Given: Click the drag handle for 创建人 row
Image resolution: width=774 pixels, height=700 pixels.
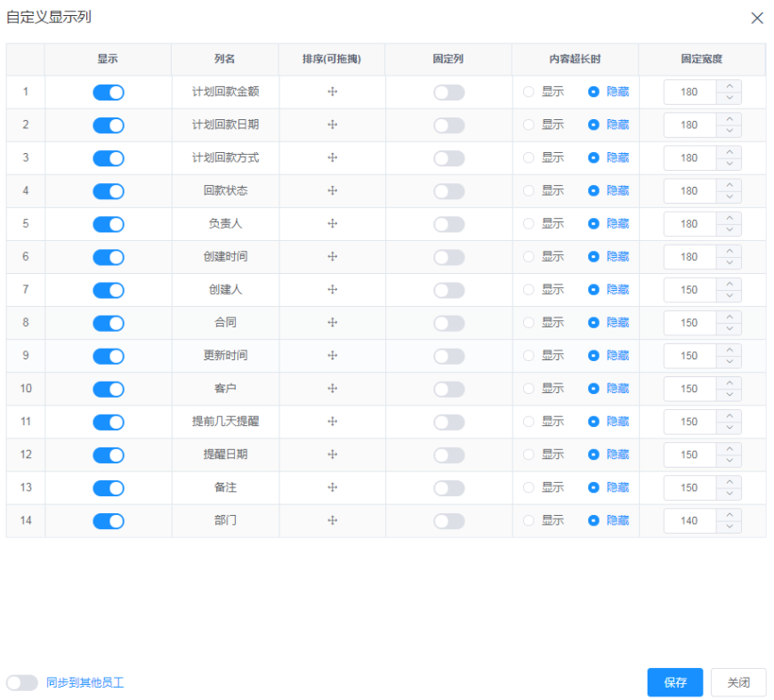Looking at the screenshot, I should (x=332, y=289).
